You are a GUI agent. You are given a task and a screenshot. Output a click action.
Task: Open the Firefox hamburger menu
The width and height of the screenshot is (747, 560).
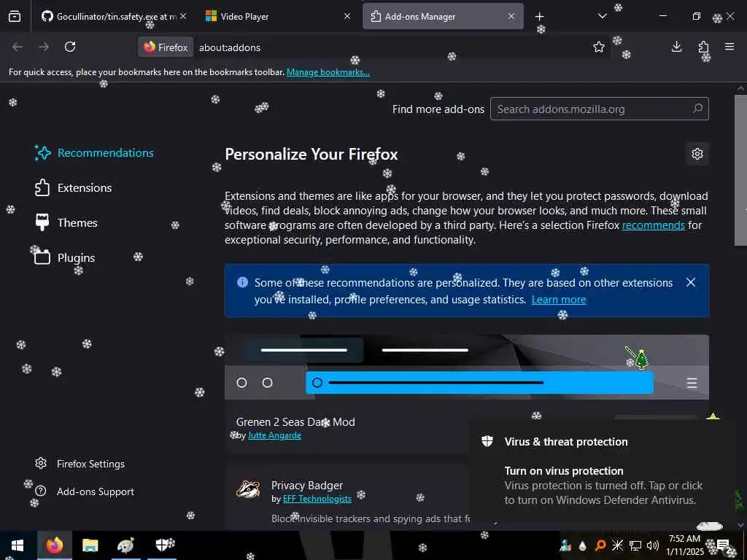729,47
